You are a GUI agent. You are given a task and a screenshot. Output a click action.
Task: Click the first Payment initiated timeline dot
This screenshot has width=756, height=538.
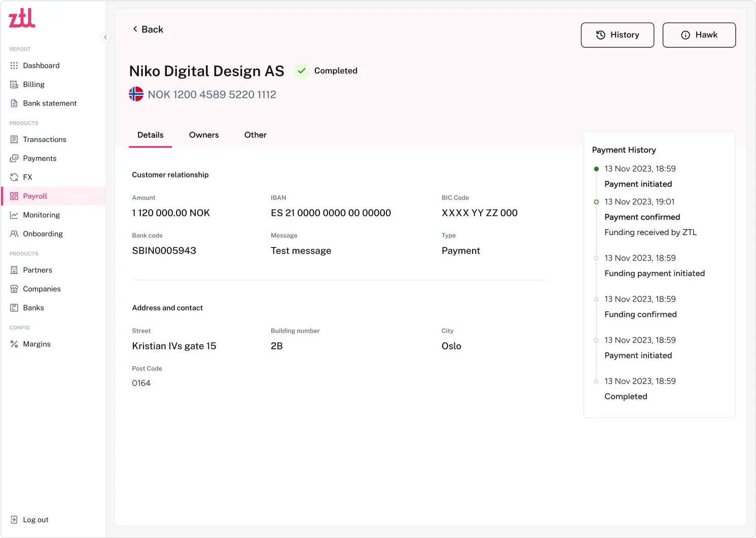pos(596,169)
